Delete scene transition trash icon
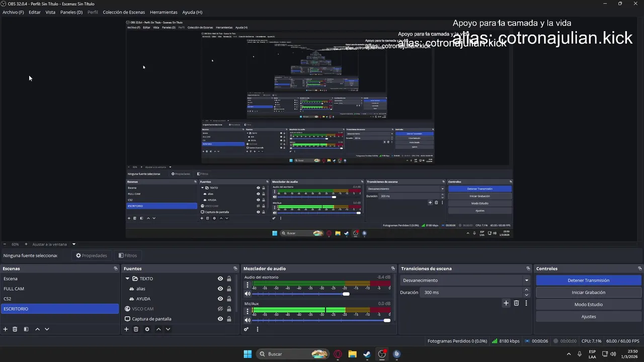This screenshot has width=644, height=362. [516, 303]
